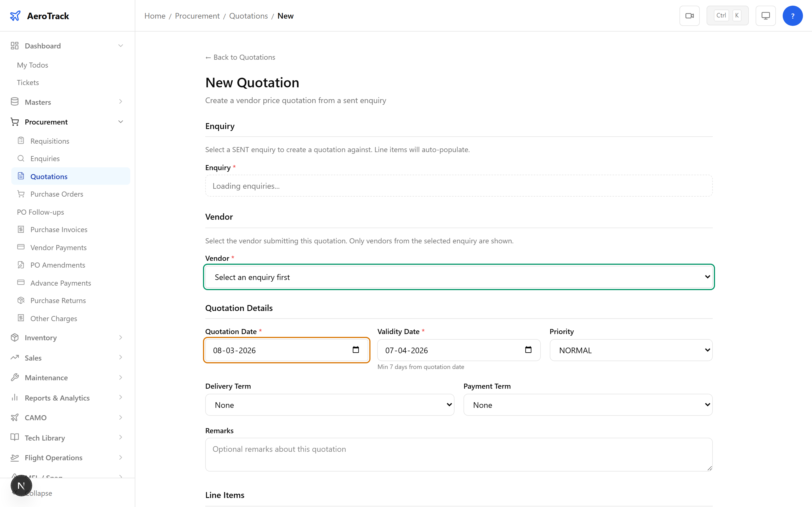Viewport: 812px width, 507px height.
Task: Open the Payment Term dropdown
Action: [587, 405]
